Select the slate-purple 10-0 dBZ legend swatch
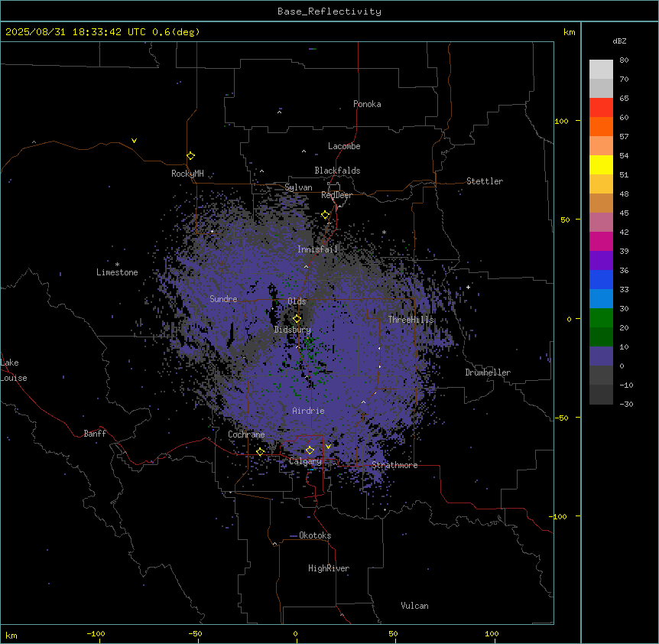659x644 pixels. (x=601, y=356)
